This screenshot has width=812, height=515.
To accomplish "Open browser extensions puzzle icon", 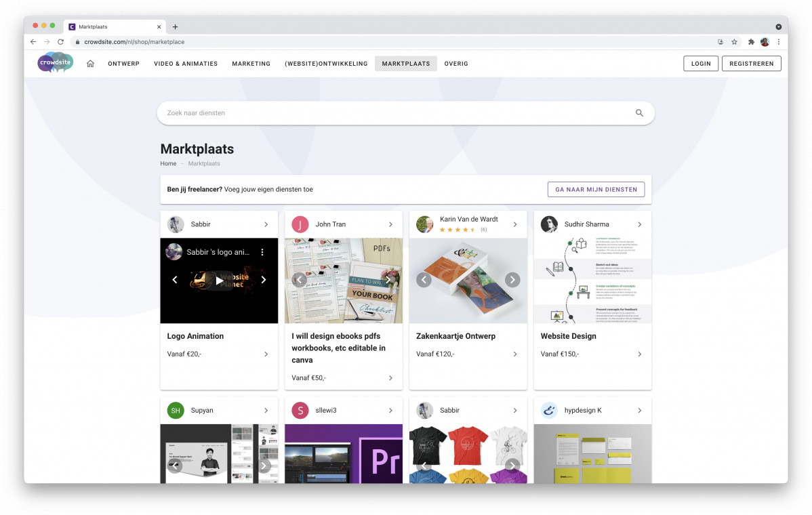I will 751,42.
